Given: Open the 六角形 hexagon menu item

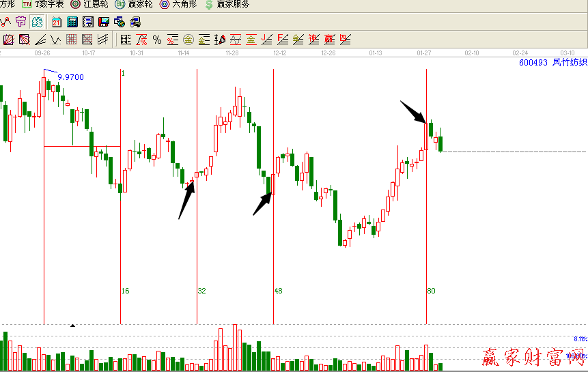Looking at the screenshot, I should pyautogui.click(x=180, y=4).
